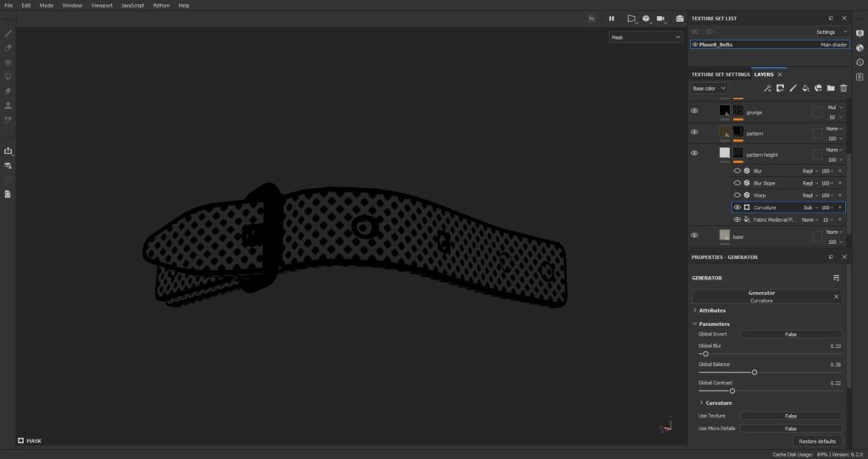Pause the viewport rendering
Viewport: 868px width, 459px height.
[x=612, y=19]
